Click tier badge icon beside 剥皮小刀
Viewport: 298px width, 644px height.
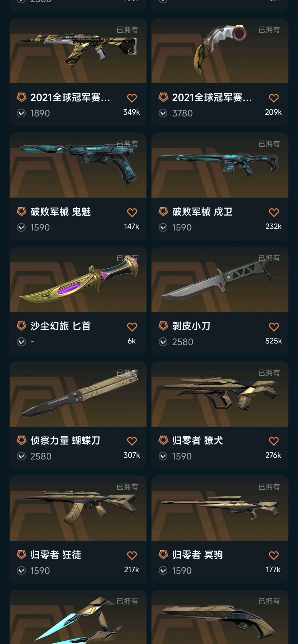coord(163,326)
